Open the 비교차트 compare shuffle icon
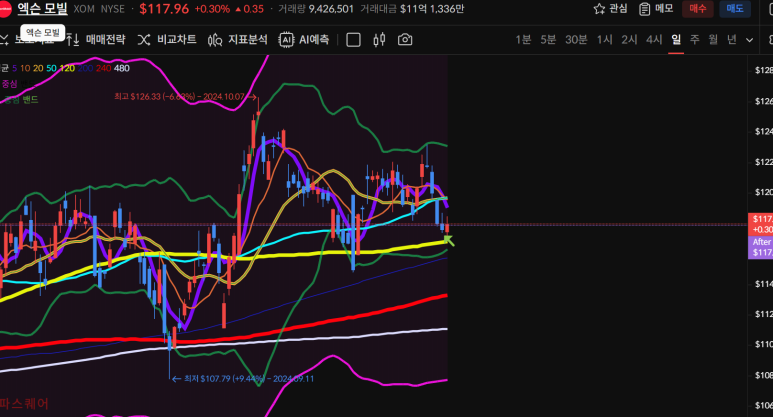Screen dimensions: 773x417 [143, 40]
